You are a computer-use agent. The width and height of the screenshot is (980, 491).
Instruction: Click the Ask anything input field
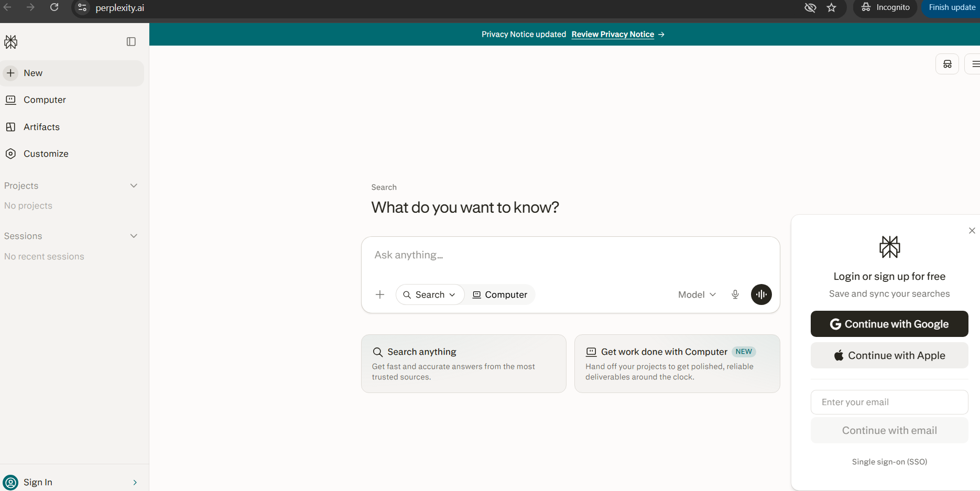tap(570, 255)
